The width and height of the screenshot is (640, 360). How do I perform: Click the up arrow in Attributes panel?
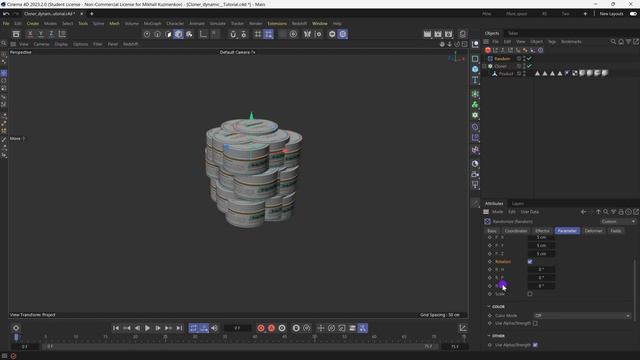[x=598, y=212]
